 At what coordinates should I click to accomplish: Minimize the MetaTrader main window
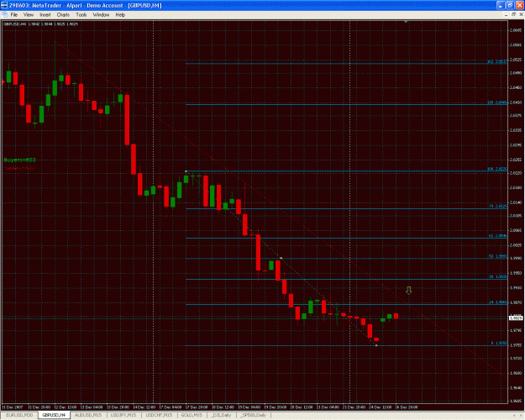pos(501,5)
